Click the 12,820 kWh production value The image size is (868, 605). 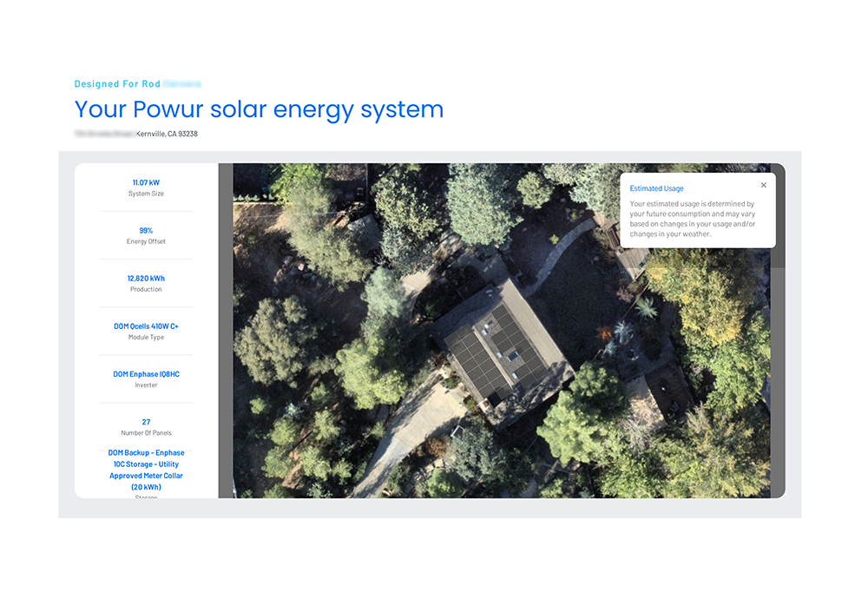(x=146, y=279)
